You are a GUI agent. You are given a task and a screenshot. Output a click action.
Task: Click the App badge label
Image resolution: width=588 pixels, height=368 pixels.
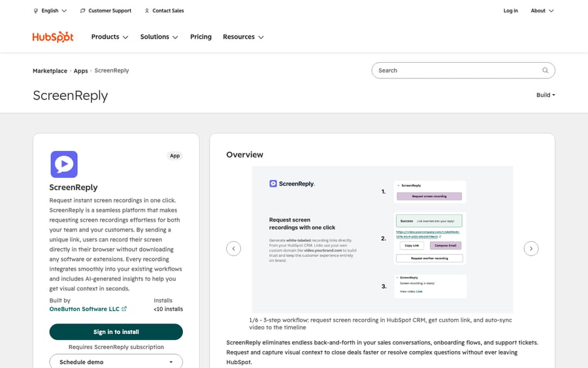point(174,156)
